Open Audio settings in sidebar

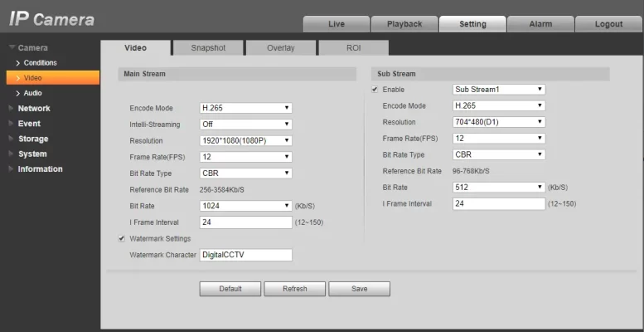pyautogui.click(x=32, y=94)
